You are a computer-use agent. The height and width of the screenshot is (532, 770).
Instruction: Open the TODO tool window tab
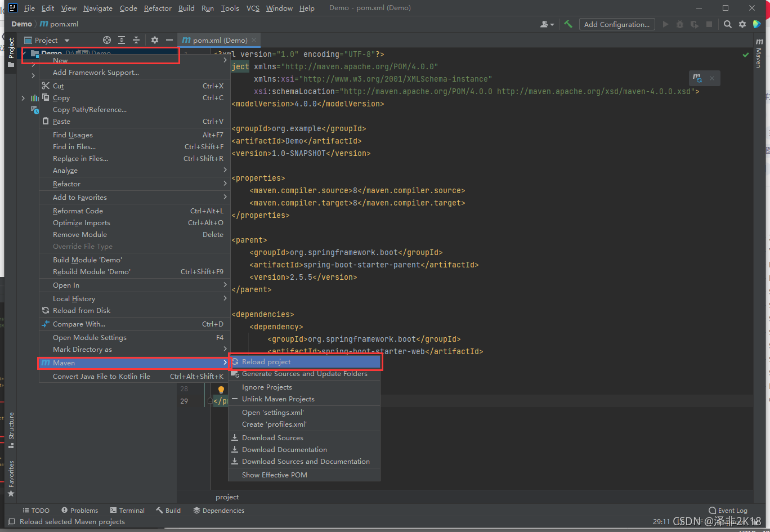36,511
